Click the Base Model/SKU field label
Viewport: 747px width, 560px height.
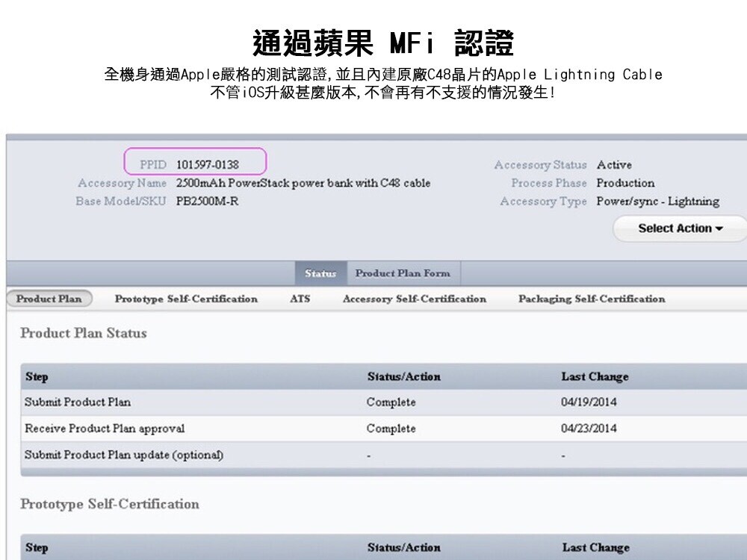click(121, 201)
